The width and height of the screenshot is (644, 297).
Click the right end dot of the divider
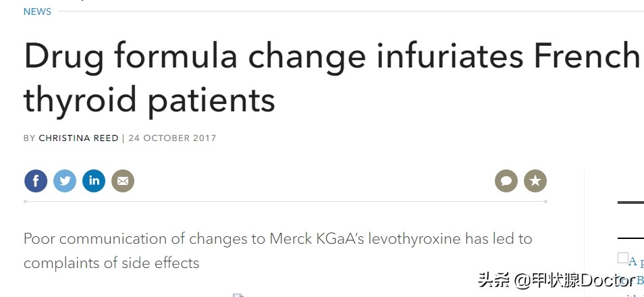click(x=545, y=201)
